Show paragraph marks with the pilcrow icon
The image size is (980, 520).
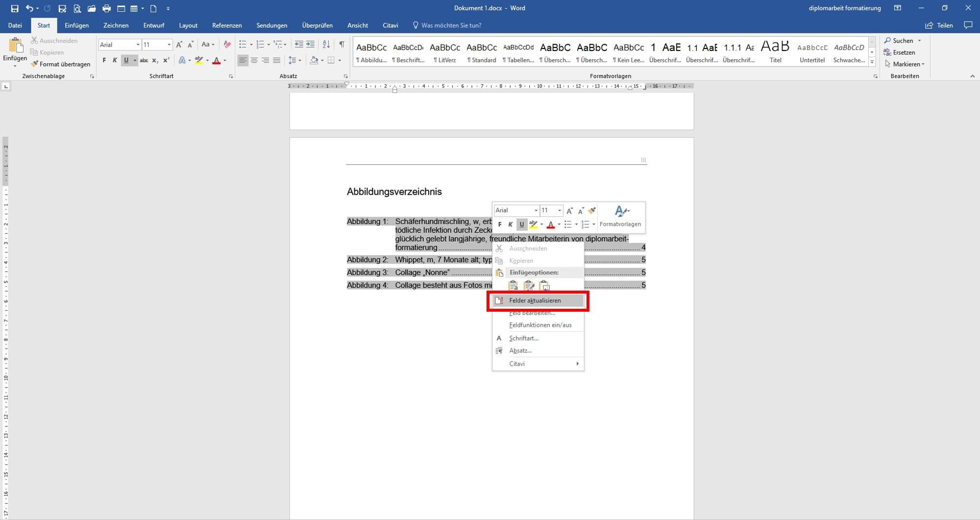(342, 45)
